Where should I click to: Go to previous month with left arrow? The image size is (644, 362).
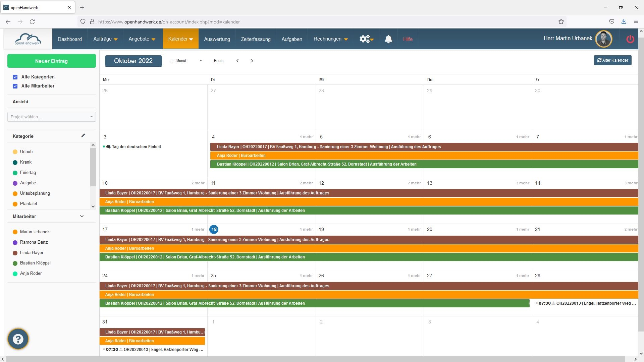[237, 61]
